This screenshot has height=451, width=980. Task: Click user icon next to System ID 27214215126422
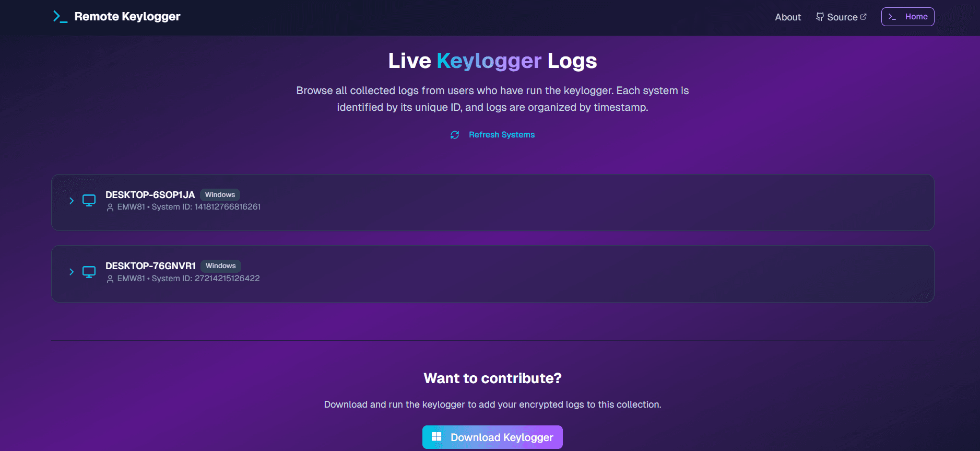[110, 279]
